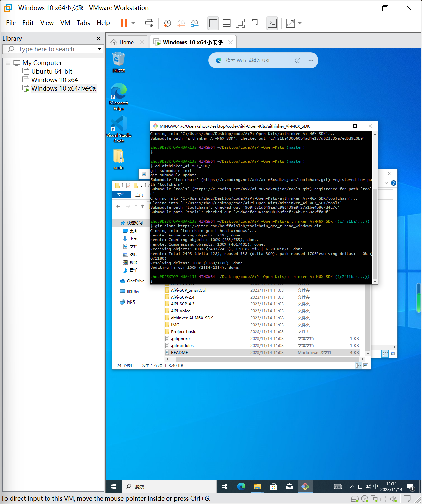Pause the virtual machine using the orange button
This screenshot has height=504, width=422.
[x=124, y=23]
